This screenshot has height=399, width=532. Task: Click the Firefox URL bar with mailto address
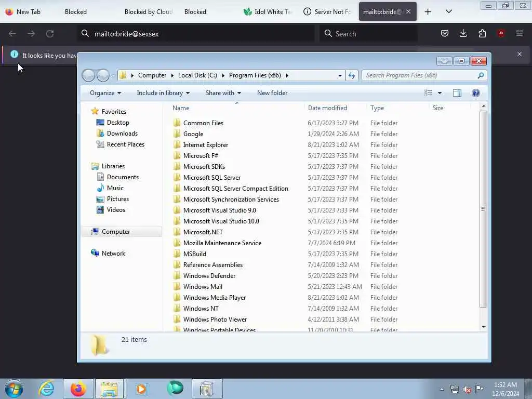196,34
